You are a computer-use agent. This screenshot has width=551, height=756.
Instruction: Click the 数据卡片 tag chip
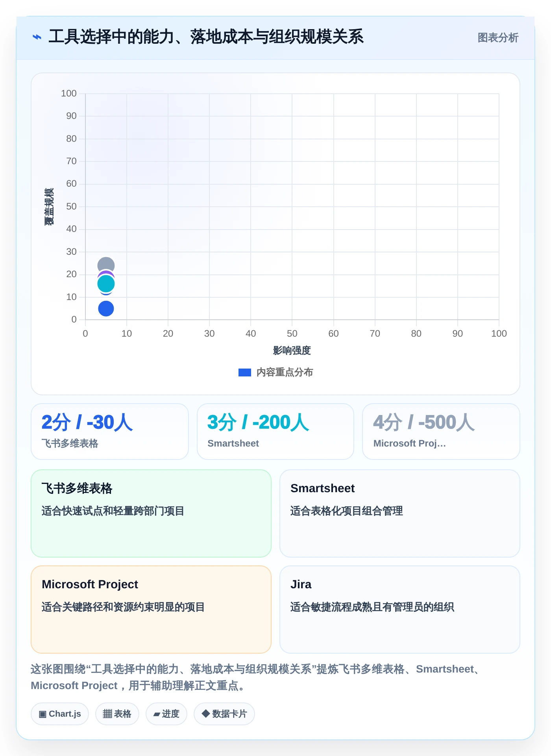224,714
